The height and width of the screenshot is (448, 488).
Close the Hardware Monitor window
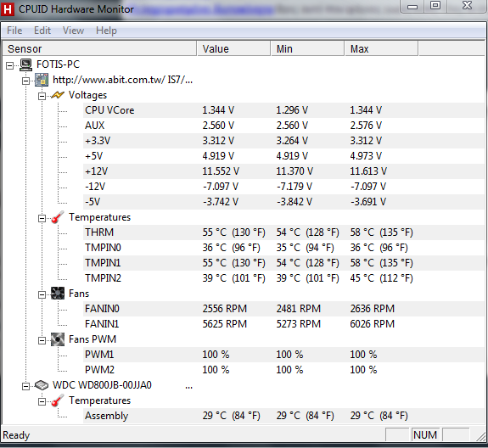[x=467, y=6]
